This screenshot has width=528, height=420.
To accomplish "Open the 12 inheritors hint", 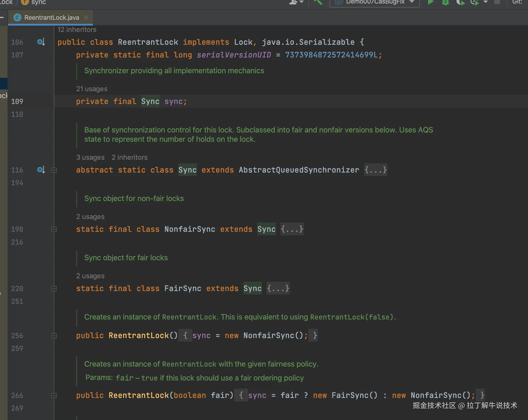I will pyautogui.click(x=77, y=30).
